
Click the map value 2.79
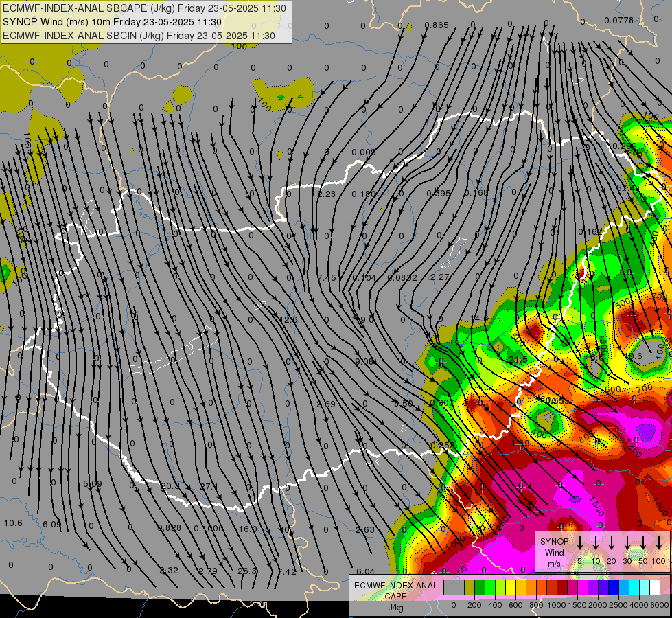point(208,571)
